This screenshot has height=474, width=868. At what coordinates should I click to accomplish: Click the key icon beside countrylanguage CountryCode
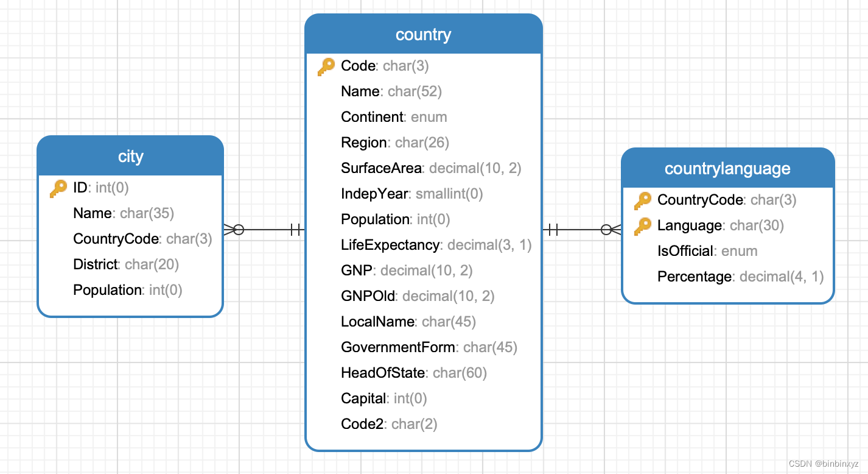click(x=642, y=200)
